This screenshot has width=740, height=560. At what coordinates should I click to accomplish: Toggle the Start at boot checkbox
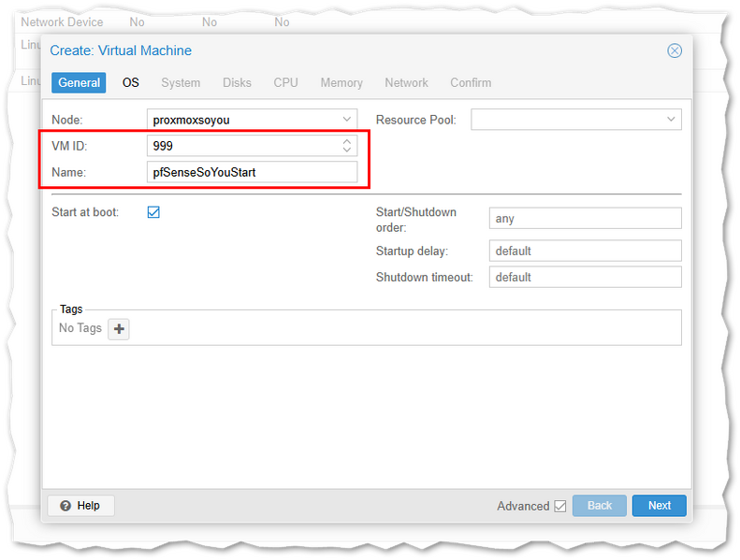click(153, 212)
